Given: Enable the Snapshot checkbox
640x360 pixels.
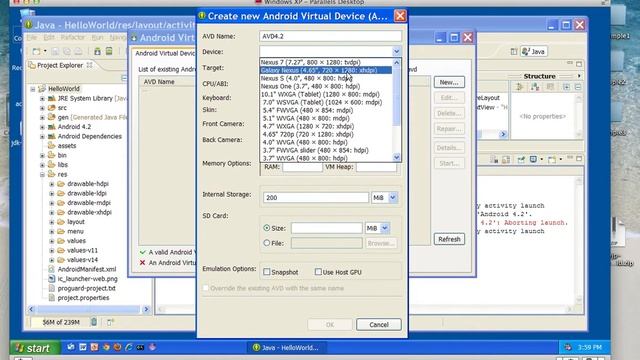Looking at the screenshot, I should pyautogui.click(x=267, y=272).
